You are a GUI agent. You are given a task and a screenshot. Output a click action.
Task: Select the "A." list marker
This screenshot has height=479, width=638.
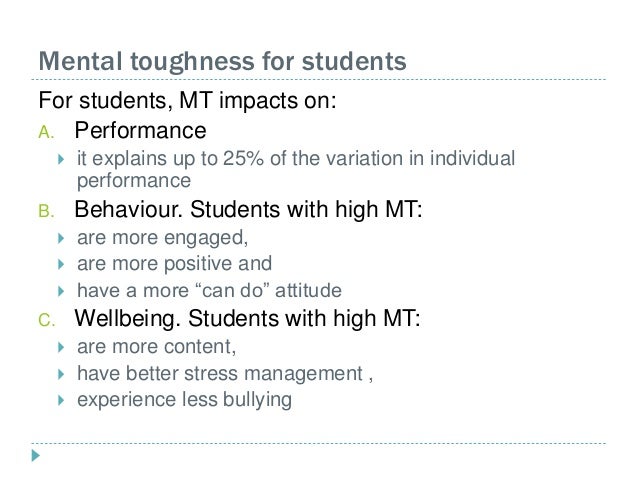pyautogui.click(x=46, y=132)
